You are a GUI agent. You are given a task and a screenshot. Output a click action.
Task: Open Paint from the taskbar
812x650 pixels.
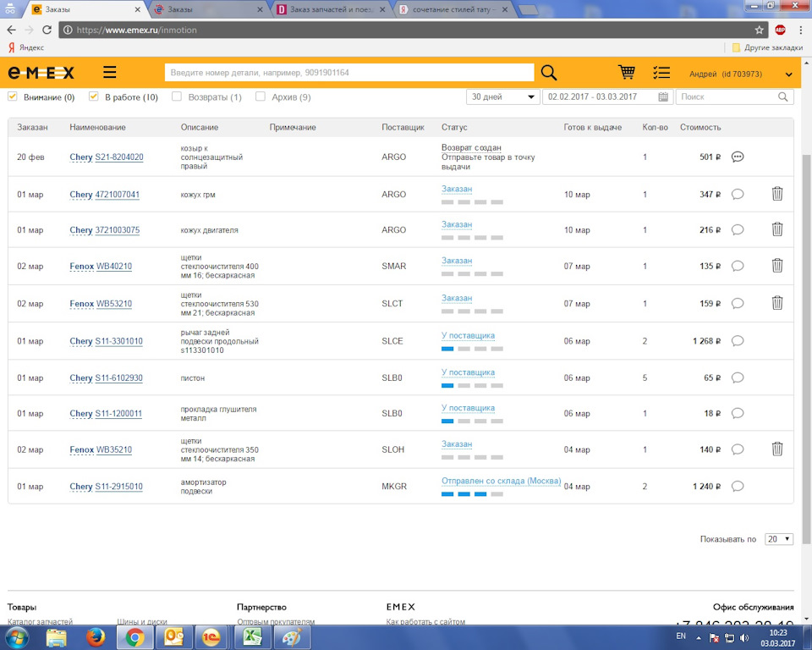point(292,637)
